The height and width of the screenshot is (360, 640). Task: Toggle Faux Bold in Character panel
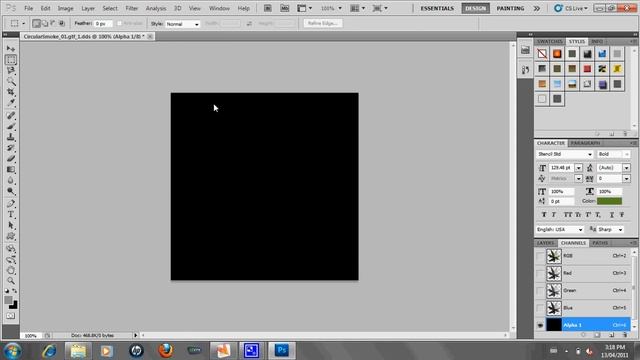point(544,215)
